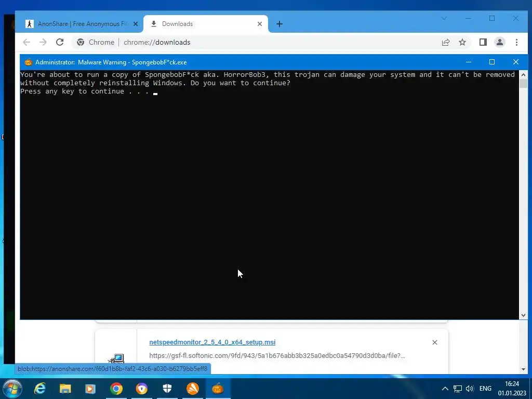Open the Chrome profile avatar menu

click(500, 42)
